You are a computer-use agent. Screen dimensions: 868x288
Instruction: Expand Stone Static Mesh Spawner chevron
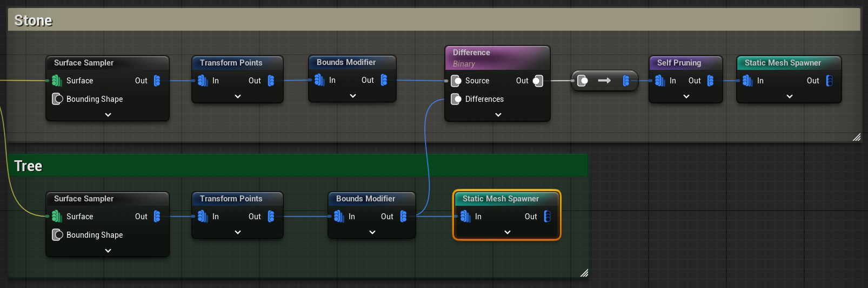[x=790, y=96]
